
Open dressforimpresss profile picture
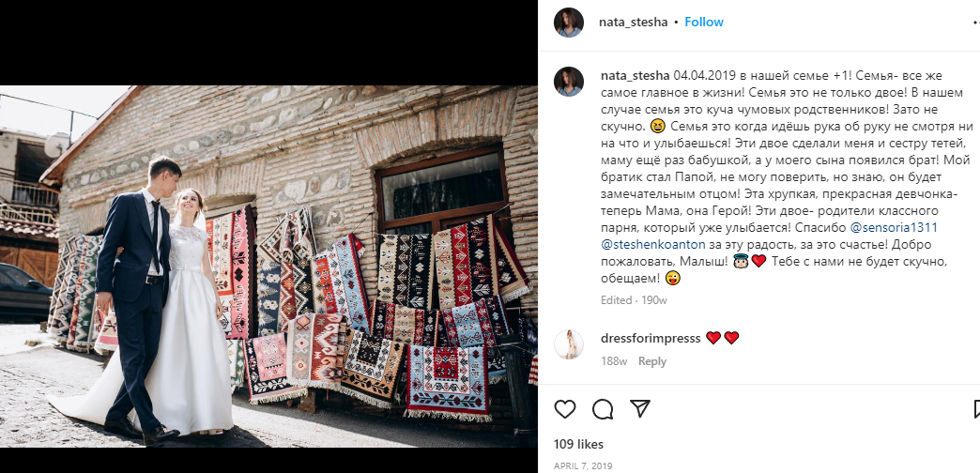coord(569,344)
